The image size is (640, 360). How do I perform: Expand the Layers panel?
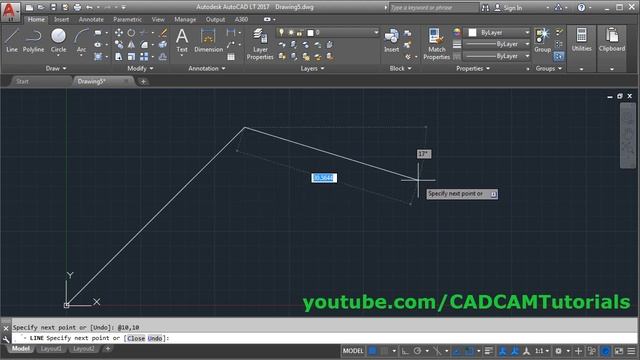312,69
